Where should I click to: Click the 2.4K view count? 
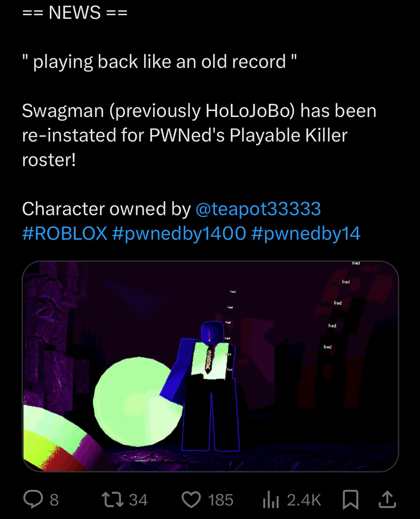click(304, 500)
